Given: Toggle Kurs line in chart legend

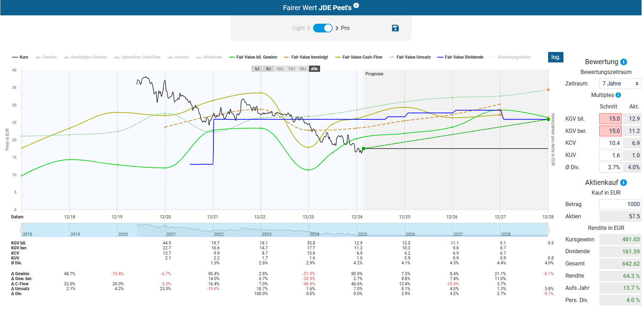Looking at the screenshot, I should [20, 57].
